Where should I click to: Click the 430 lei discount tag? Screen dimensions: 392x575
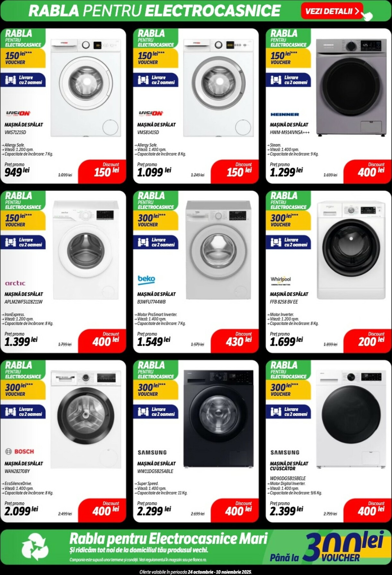(235, 341)
